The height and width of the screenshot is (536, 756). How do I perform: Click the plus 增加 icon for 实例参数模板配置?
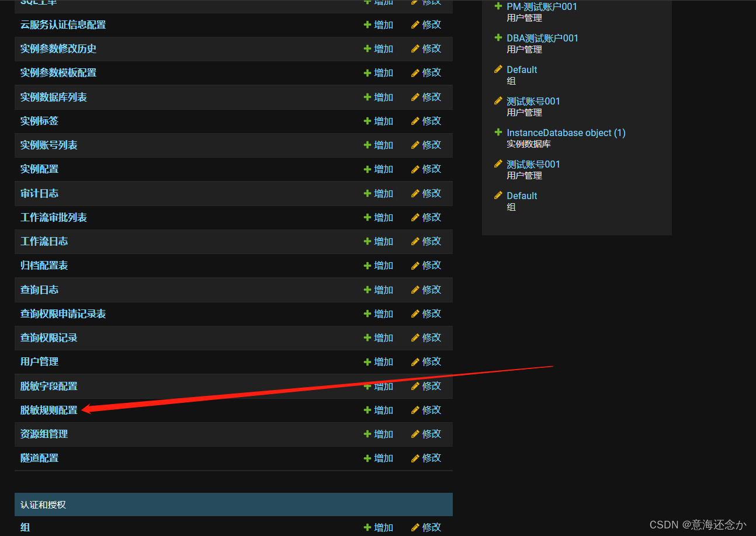pos(367,73)
